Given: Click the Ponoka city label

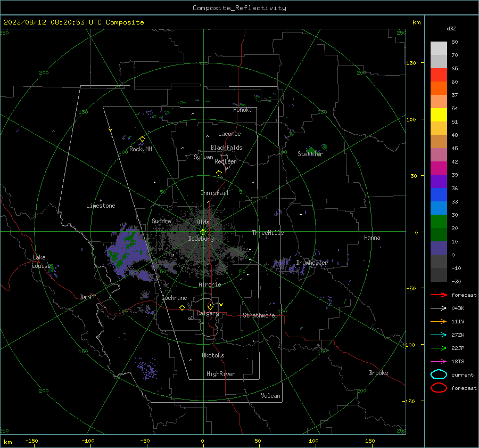Looking at the screenshot, I should tap(243, 110).
